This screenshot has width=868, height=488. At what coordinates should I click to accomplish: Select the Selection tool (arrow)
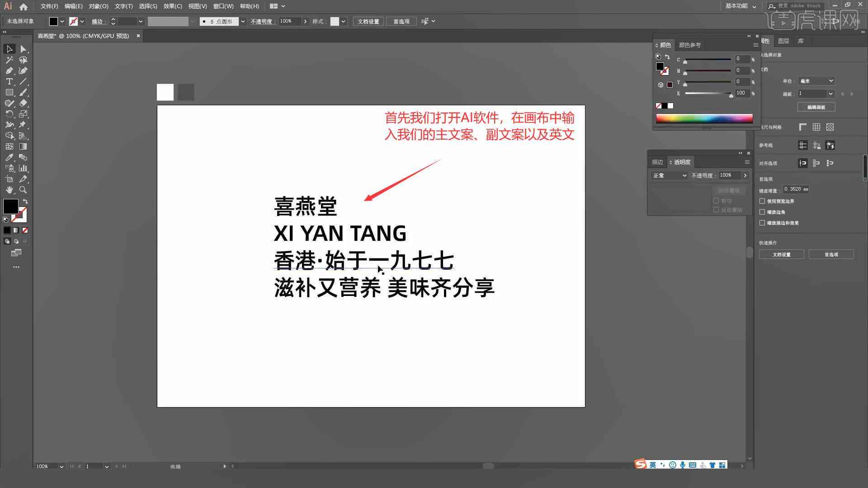8,49
